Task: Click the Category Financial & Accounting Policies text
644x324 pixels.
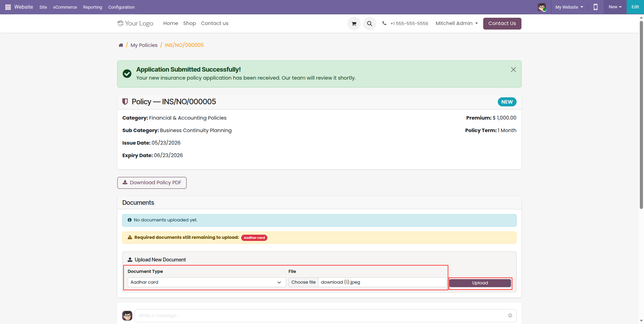Action: [x=174, y=118]
